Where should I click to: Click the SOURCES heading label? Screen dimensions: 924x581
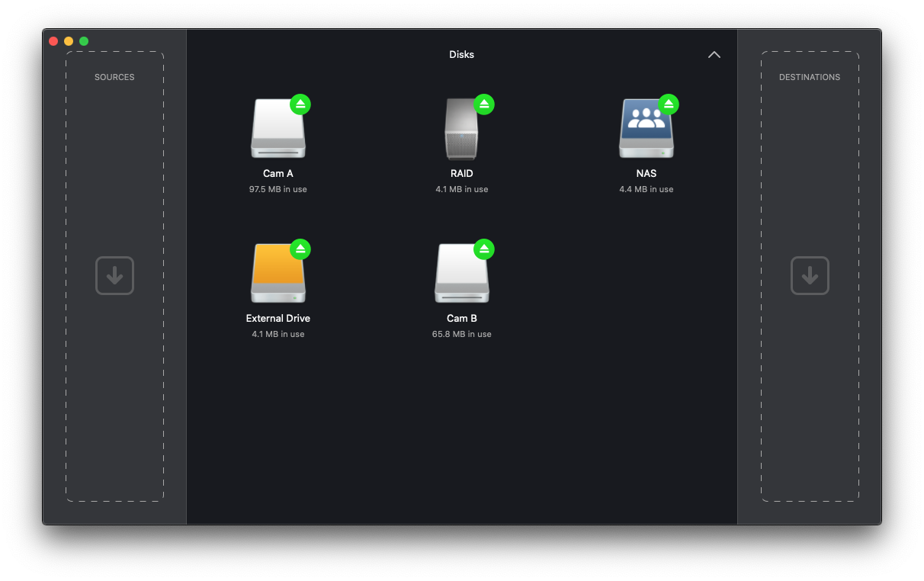[x=114, y=77]
